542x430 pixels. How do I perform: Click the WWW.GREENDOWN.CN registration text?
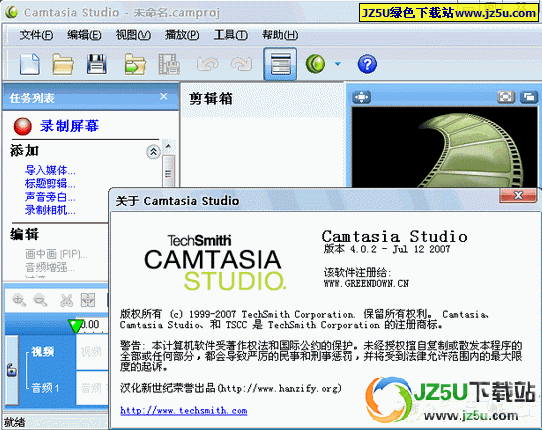point(366,283)
